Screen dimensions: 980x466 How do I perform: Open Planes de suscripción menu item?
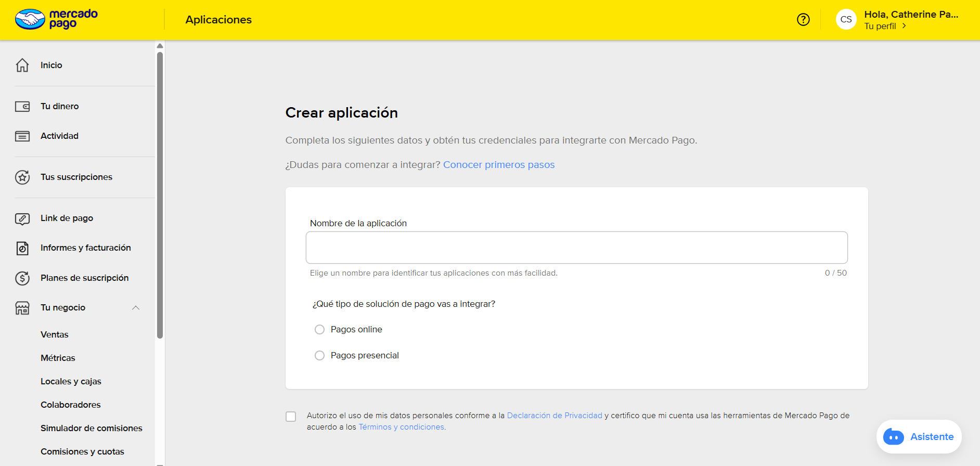(x=85, y=278)
